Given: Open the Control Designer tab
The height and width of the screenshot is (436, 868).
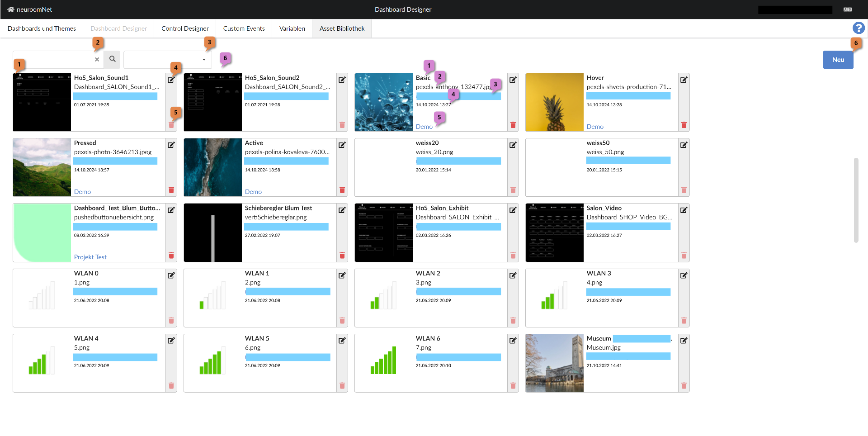Looking at the screenshot, I should 185,28.
